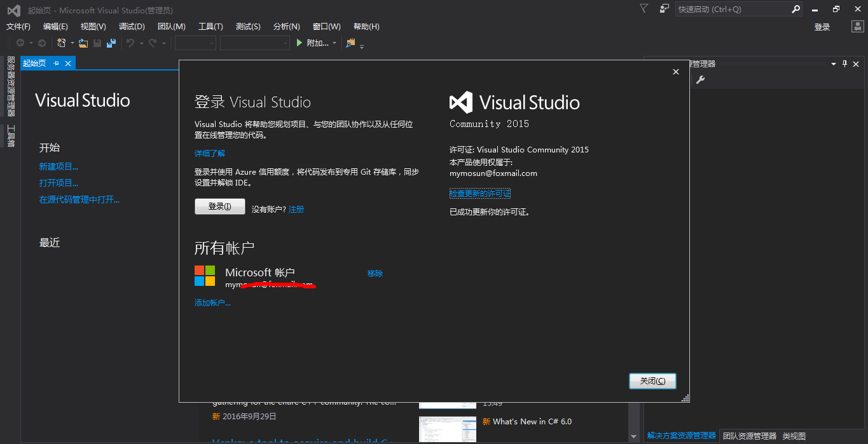Click the 详细了解 link

pos(210,153)
